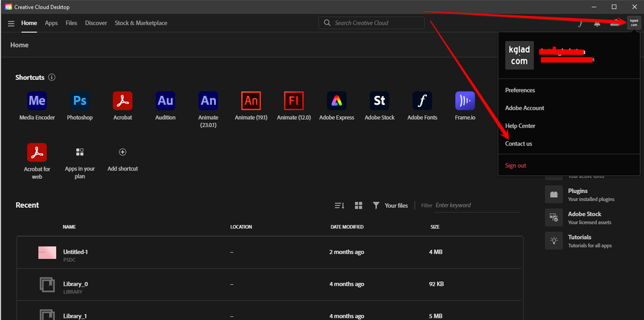644x320 pixels.
Task: Click the kglad com account avatar
Action: (634, 23)
